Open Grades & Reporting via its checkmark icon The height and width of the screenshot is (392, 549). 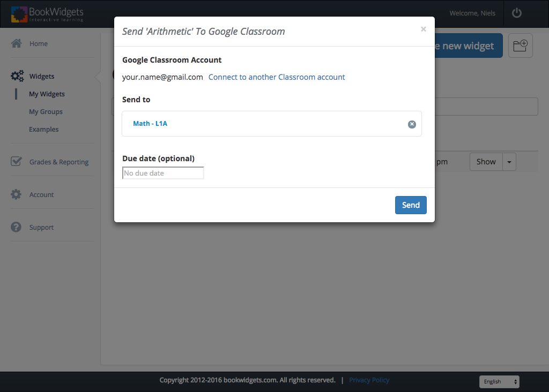(x=16, y=161)
